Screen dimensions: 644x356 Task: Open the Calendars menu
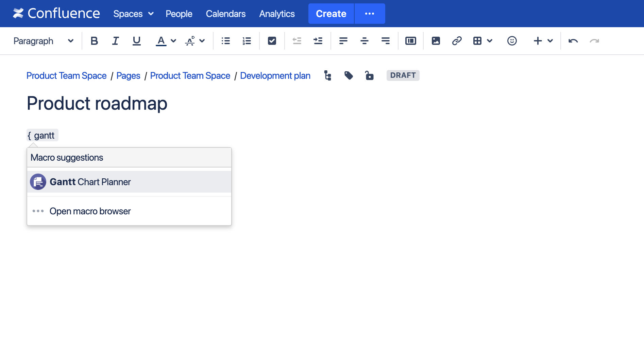(225, 14)
